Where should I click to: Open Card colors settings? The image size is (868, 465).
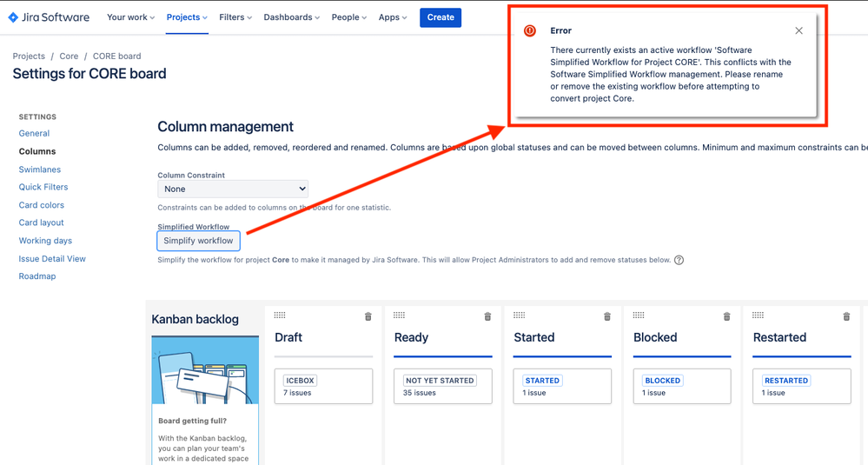click(x=42, y=205)
